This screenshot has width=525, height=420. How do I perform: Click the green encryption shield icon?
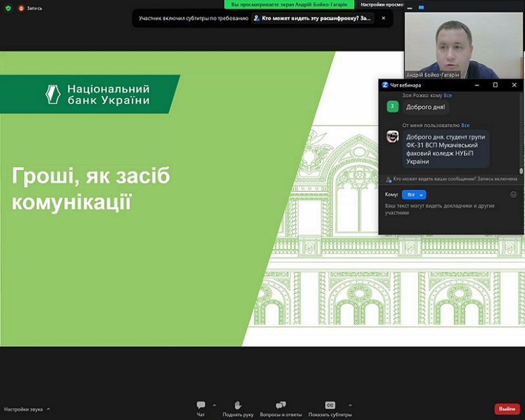(8, 8)
